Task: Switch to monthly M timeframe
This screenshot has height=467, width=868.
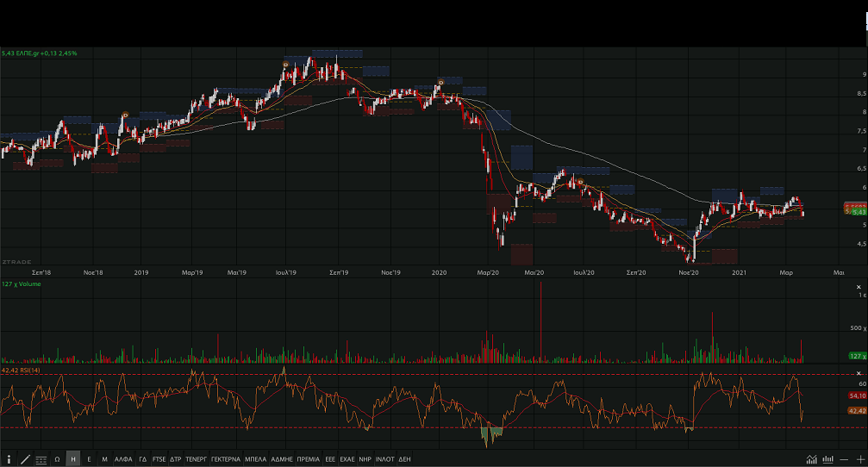Action: tap(104, 459)
